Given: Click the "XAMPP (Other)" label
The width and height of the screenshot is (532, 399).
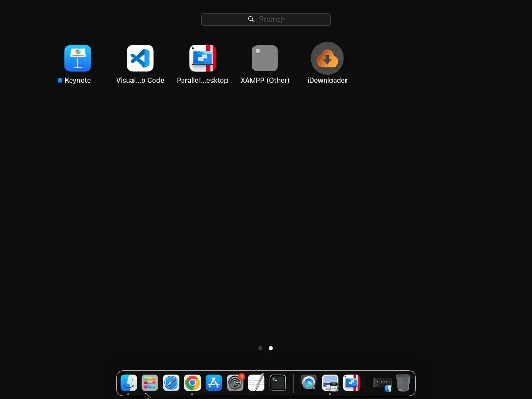Looking at the screenshot, I should pyautogui.click(x=265, y=81).
